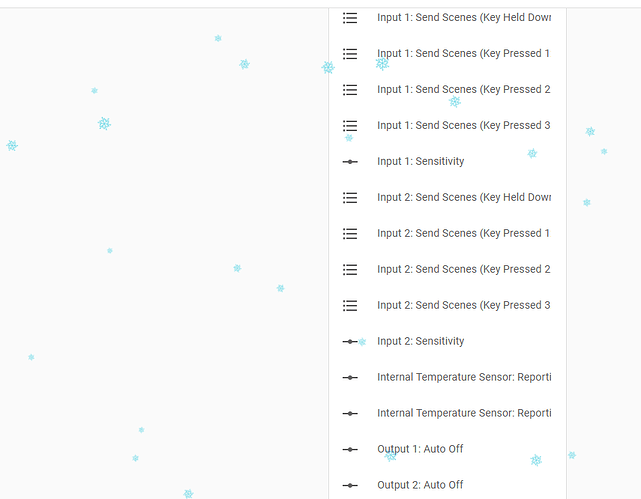Click slider icon beside Output 2: Auto Off

[350, 486]
